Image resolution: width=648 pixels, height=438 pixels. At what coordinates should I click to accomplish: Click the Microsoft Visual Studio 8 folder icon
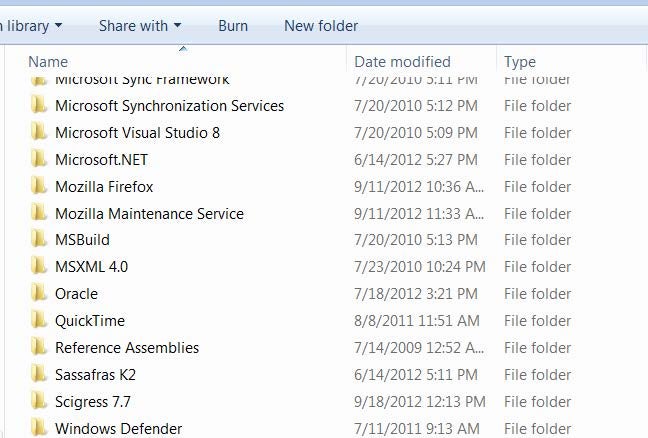(x=39, y=132)
